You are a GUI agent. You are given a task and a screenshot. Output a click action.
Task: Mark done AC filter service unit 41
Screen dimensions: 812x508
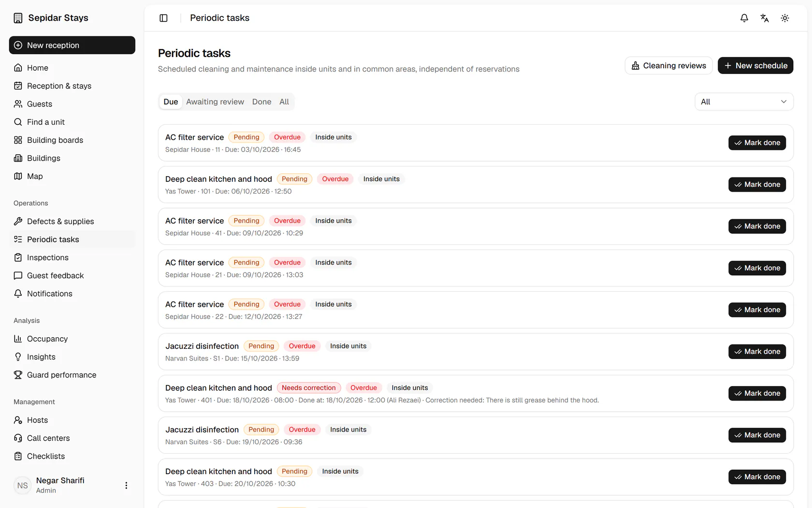coord(757,226)
